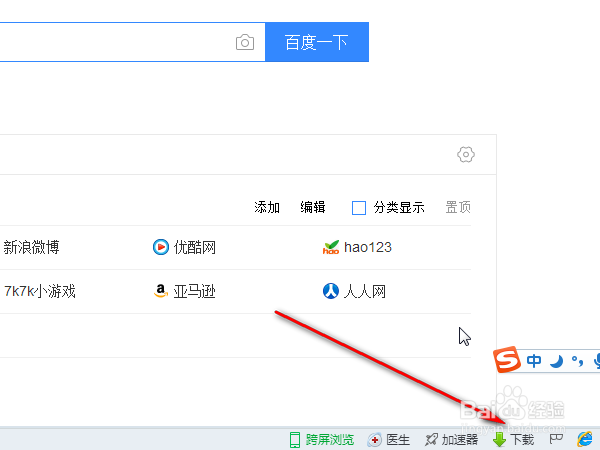
Task: Toggle Sogou 中 Chinese/English mode
Action: point(534,360)
